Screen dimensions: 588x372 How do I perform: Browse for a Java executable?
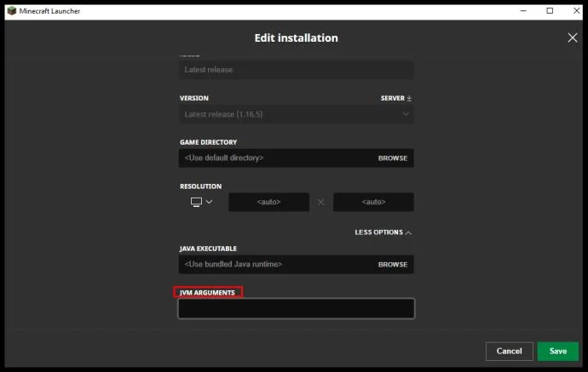pos(393,265)
